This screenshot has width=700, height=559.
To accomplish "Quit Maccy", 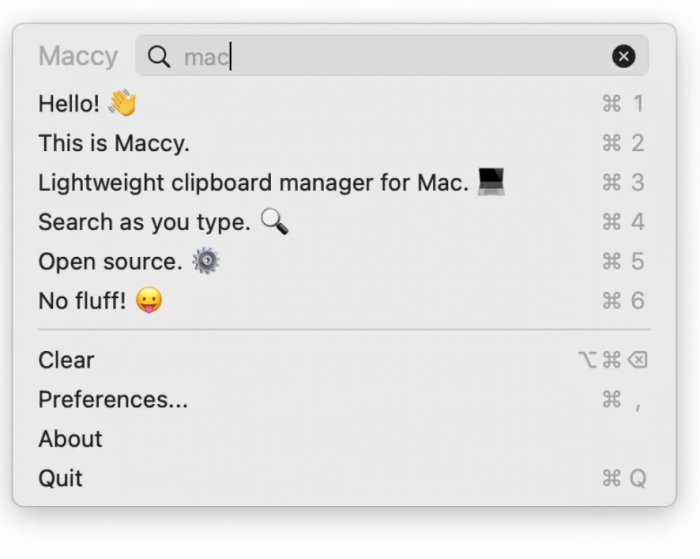I will [60, 478].
